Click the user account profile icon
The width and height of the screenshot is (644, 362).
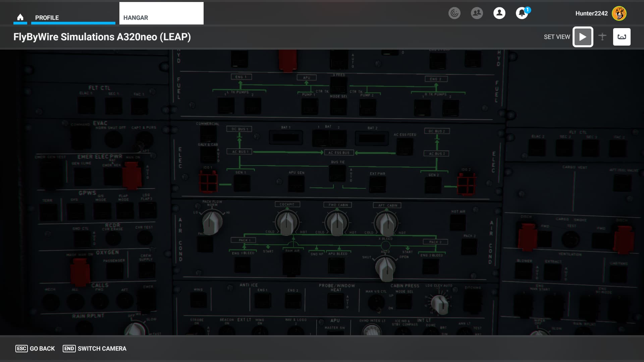(x=499, y=13)
